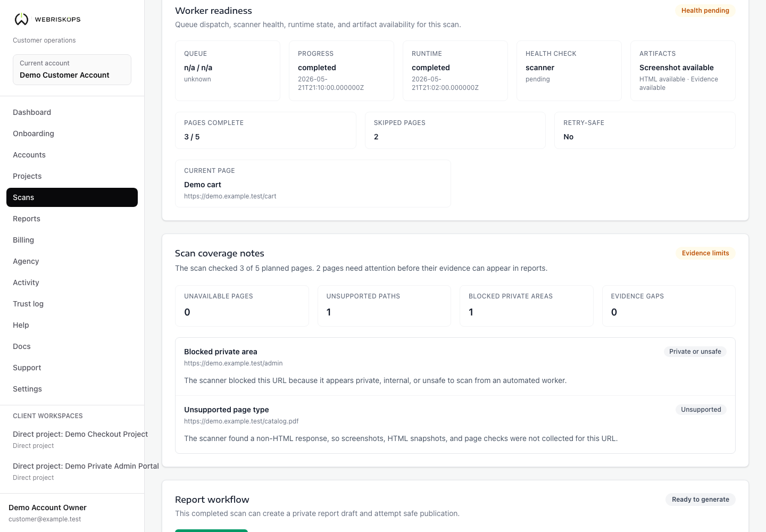Click Evidence Gaps count card
This screenshot has width=766, height=532.
pyautogui.click(x=669, y=306)
